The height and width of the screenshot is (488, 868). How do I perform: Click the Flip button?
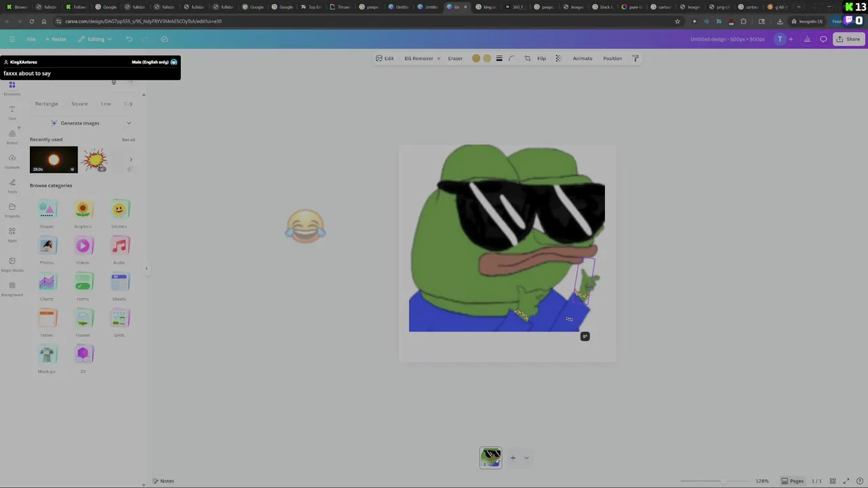click(542, 58)
